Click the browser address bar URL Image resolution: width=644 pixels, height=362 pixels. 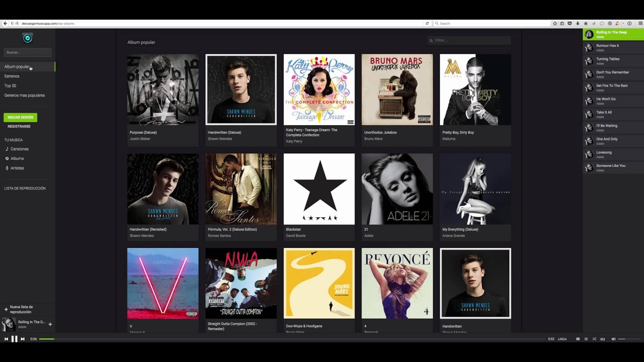[48, 24]
